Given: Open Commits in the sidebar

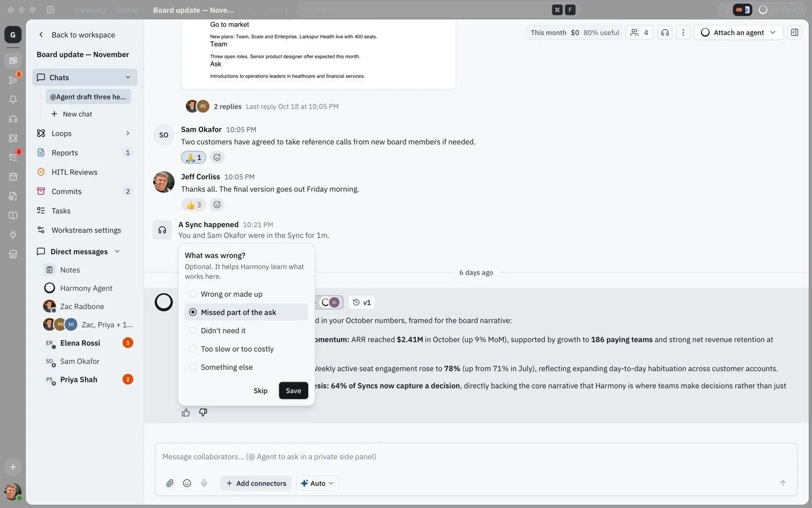Looking at the screenshot, I should point(85,191).
